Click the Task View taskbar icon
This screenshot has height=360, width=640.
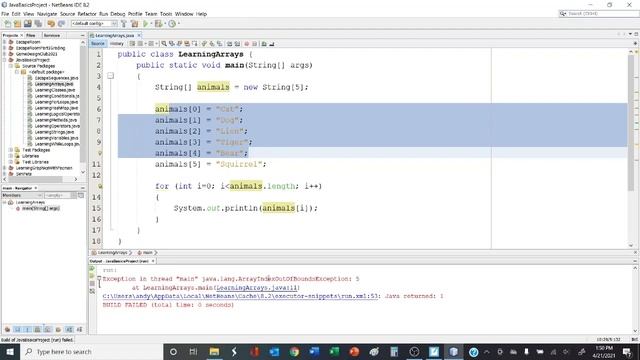point(193,351)
